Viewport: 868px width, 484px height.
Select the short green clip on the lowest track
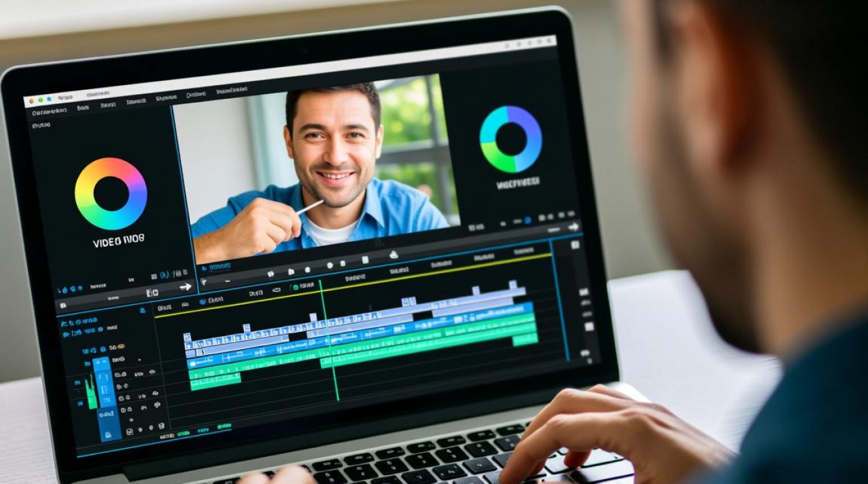[215, 381]
